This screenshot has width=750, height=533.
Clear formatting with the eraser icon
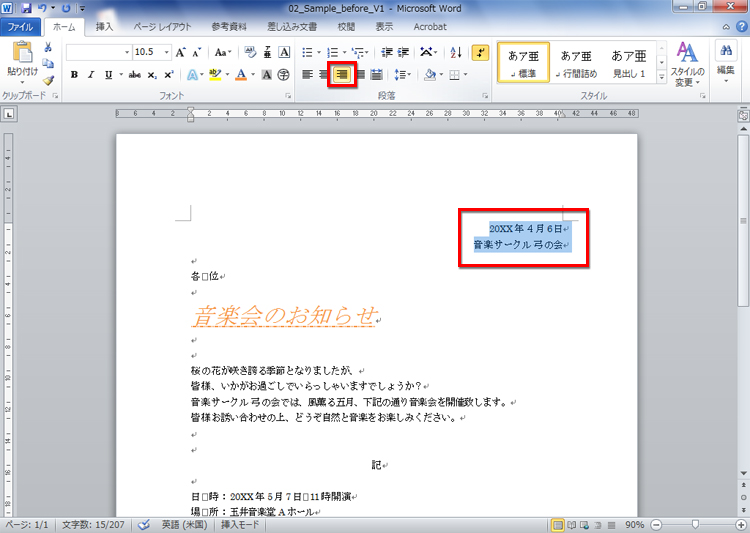click(250, 52)
